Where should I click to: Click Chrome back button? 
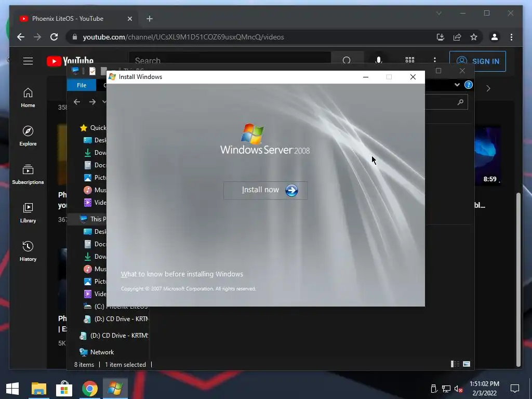click(x=21, y=37)
